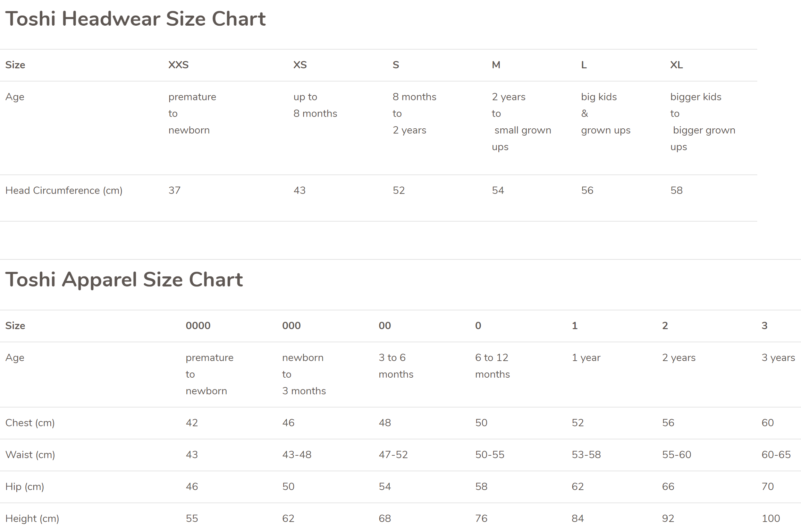
Task: Click the XL headwear size header
Action: pyautogui.click(x=676, y=65)
